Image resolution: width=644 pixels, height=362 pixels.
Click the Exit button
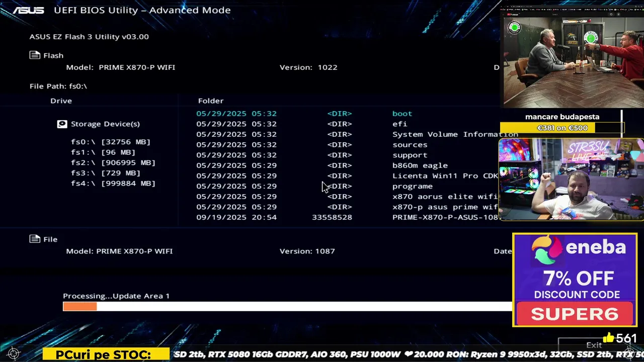click(594, 345)
